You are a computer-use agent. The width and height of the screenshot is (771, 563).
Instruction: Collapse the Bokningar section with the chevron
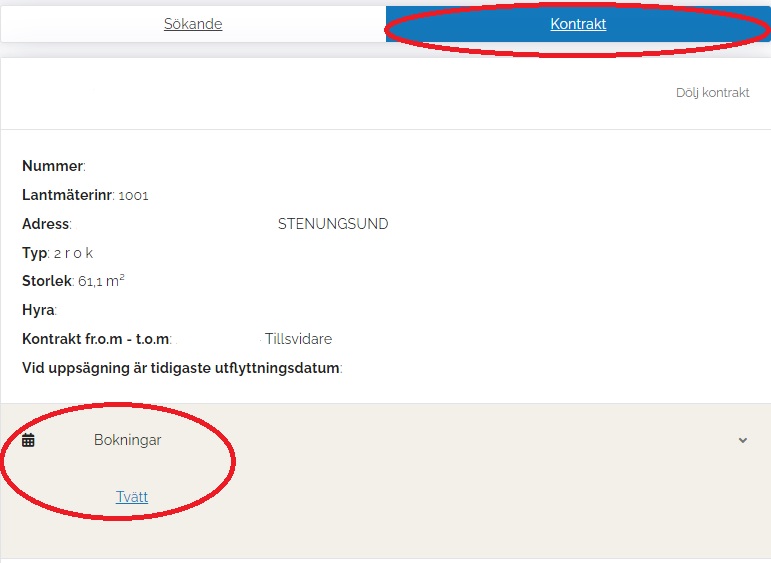coord(742,440)
